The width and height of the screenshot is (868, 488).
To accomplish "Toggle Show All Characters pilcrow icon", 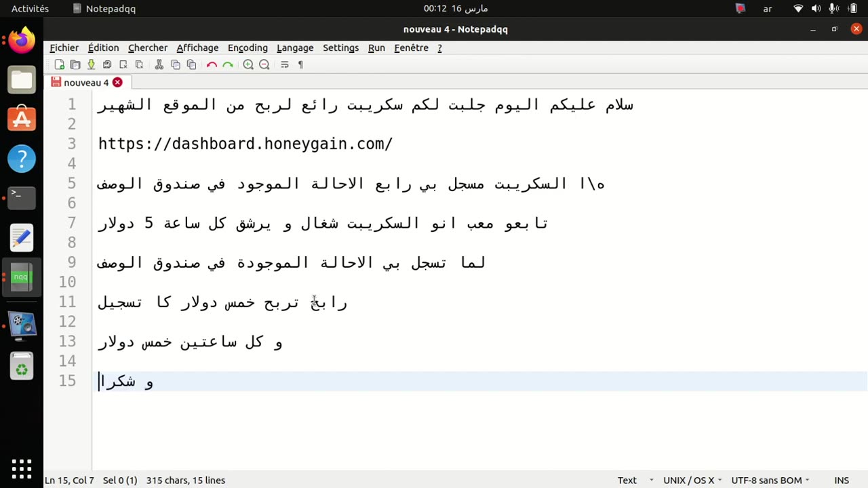I will click(x=300, y=64).
